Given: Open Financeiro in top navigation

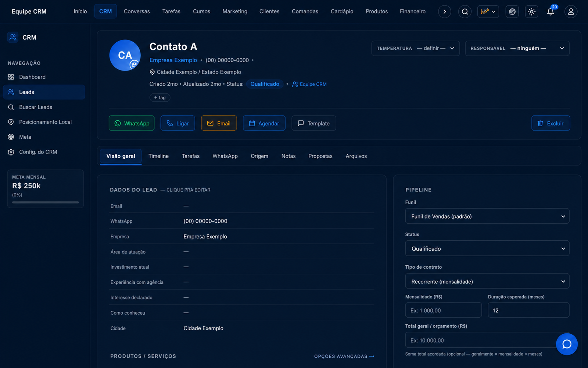Looking at the screenshot, I should (413, 11).
